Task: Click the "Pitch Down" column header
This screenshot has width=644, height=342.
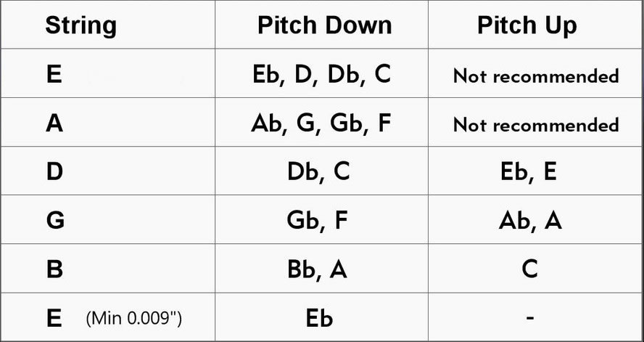Action: tap(324, 25)
